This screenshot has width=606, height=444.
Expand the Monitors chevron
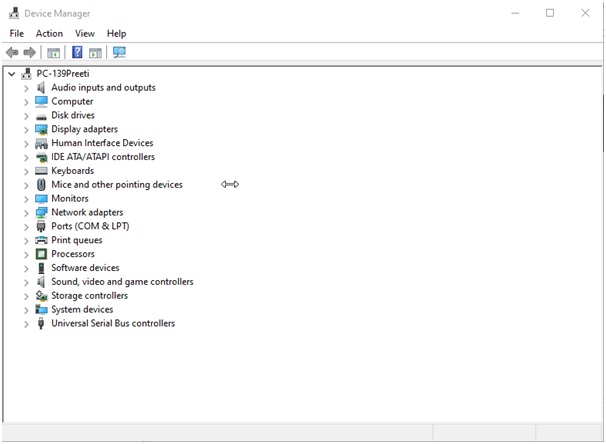[26, 199]
